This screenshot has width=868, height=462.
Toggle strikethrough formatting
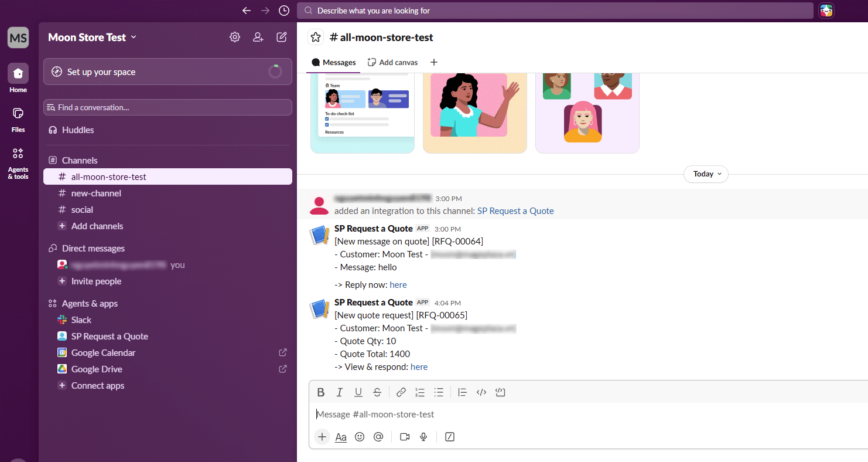[377, 392]
